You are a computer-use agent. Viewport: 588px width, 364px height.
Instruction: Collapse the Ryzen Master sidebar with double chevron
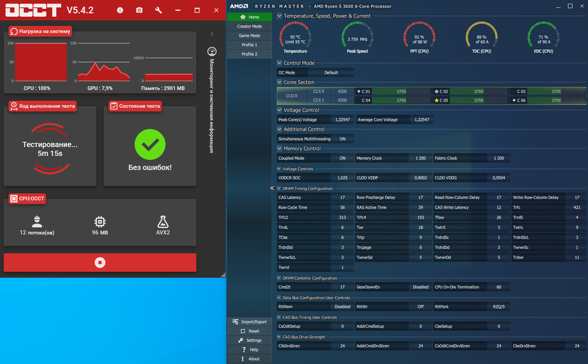pos(272,188)
